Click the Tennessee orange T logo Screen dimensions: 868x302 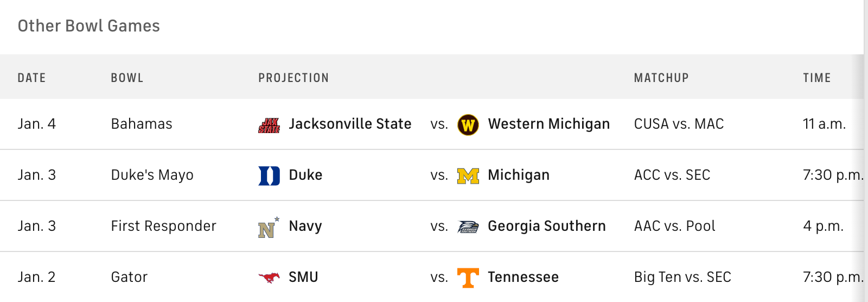click(468, 278)
